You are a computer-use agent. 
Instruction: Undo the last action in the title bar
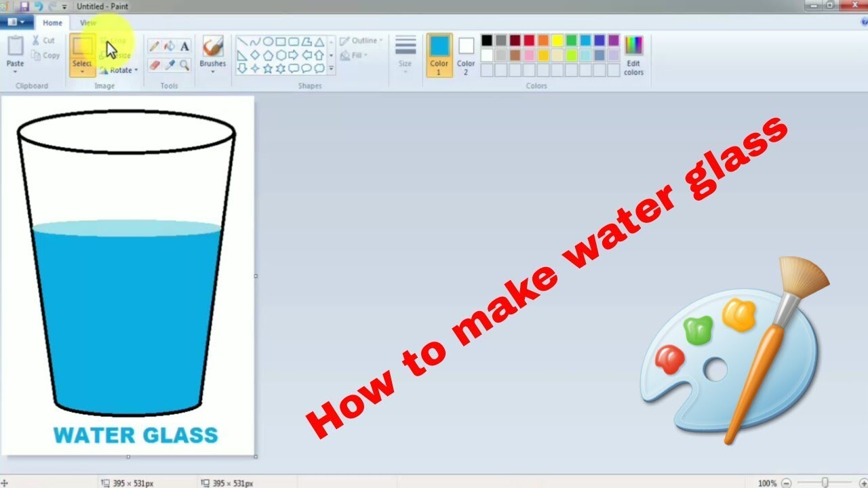(39, 6)
